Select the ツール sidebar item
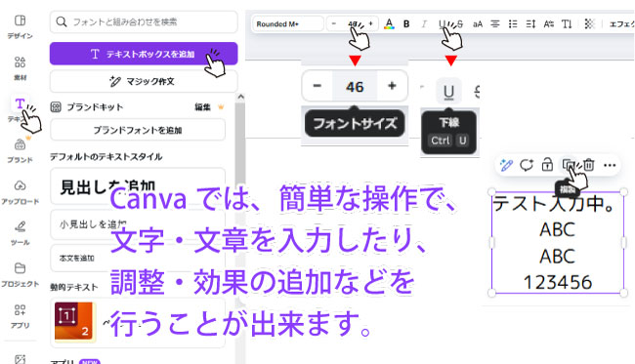The height and width of the screenshot is (364, 635). click(20, 233)
